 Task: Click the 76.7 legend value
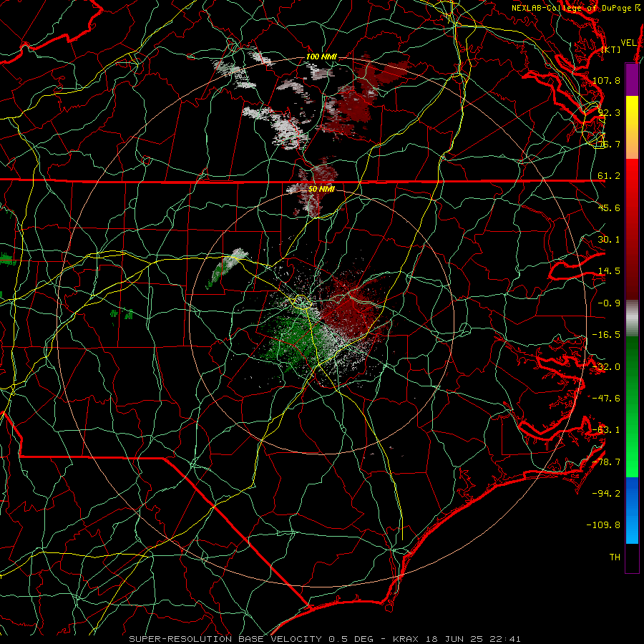[x=609, y=144]
